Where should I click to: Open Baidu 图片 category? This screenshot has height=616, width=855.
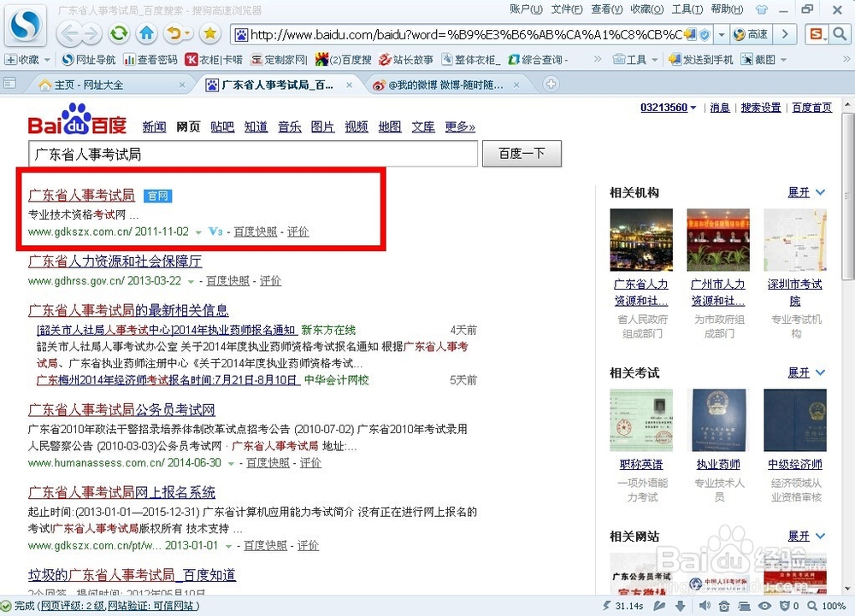(322, 127)
